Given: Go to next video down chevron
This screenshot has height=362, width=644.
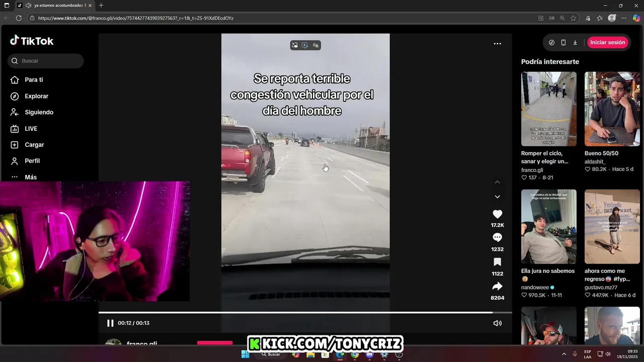Looking at the screenshot, I should click(497, 197).
